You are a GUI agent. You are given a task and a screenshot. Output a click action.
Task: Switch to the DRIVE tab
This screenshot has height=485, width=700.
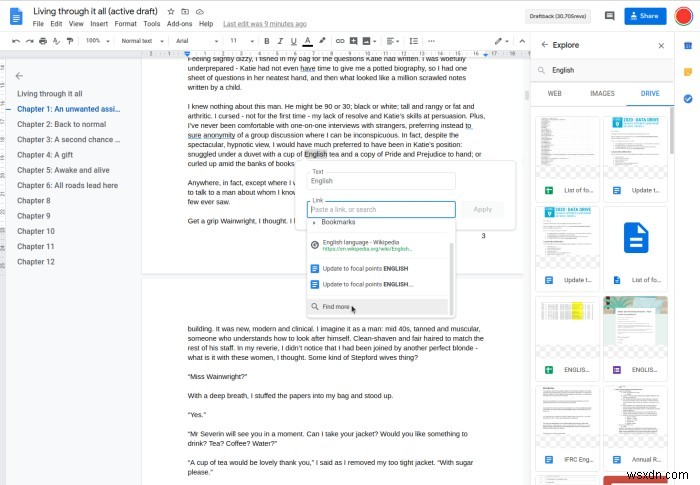(650, 93)
